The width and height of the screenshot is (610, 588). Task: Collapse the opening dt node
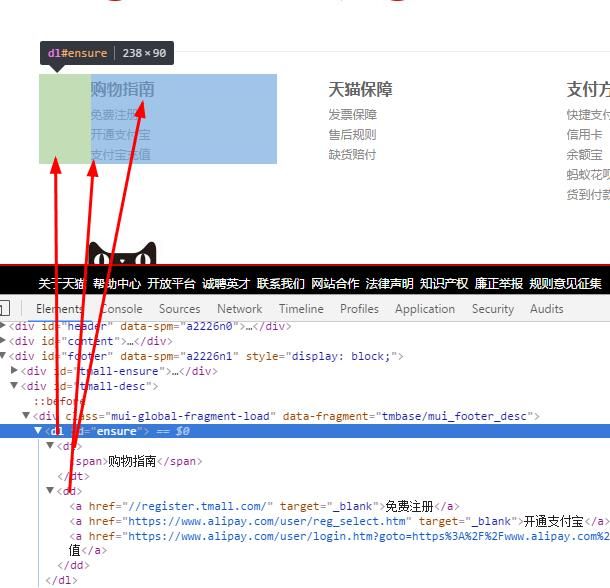click(x=50, y=446)
